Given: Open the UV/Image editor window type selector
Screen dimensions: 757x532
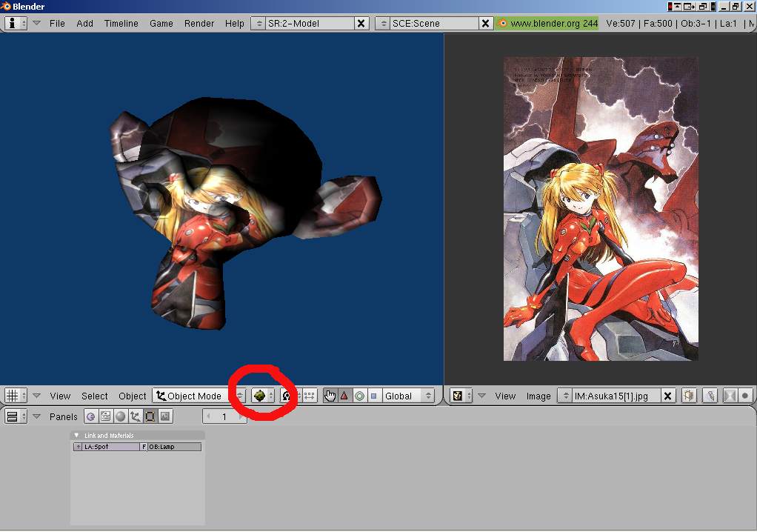Looking at the screenshot, I should (461, 396).
